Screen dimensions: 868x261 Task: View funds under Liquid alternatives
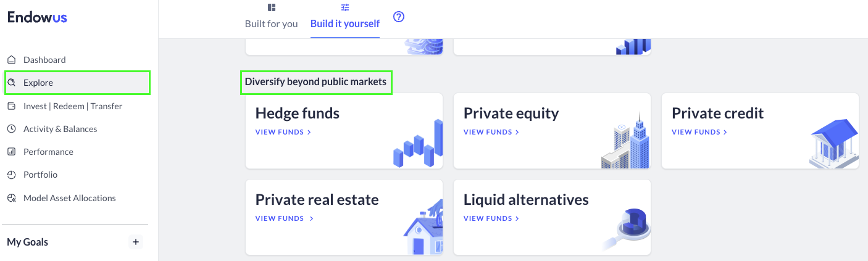click(491, 218)
